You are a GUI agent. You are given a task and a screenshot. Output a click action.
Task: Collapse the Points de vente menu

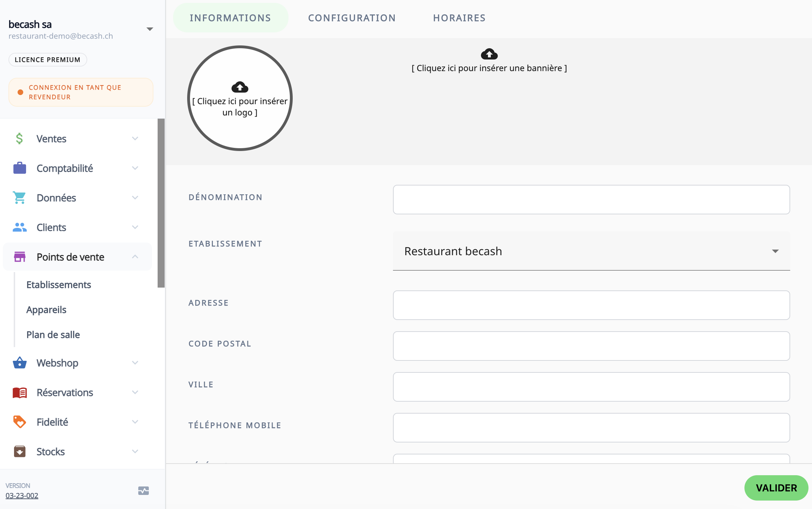[x=135, y=257]
